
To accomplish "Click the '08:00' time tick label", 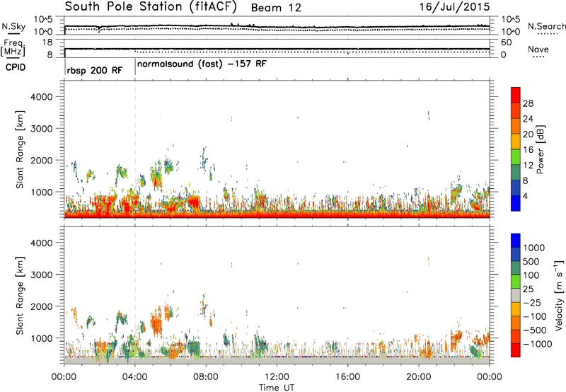I will 206,377.
